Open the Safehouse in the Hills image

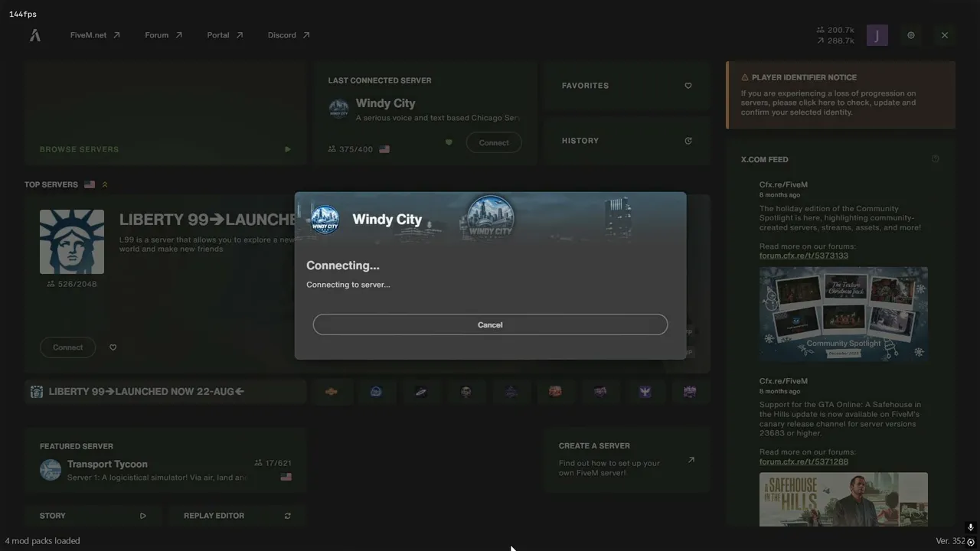pos(844,500)
